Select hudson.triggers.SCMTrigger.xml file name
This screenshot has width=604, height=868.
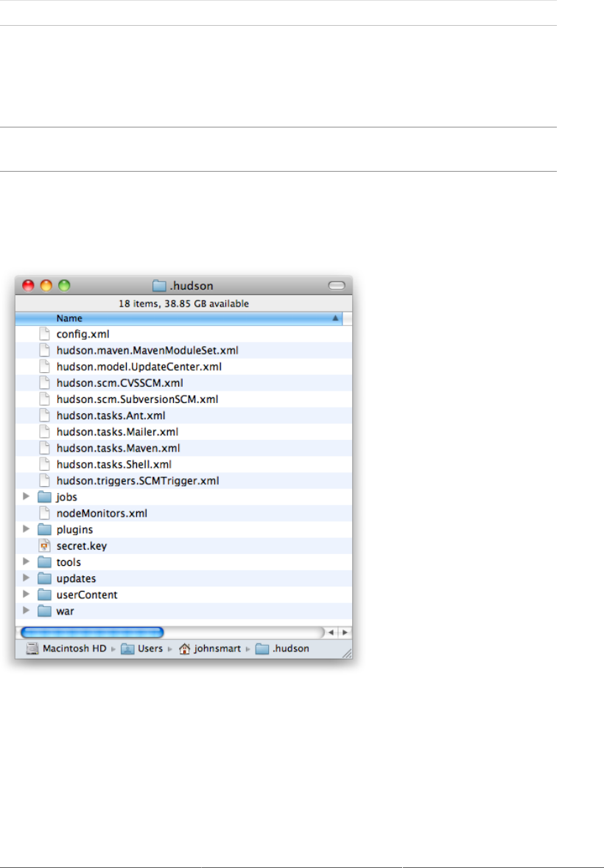point(138,481)
